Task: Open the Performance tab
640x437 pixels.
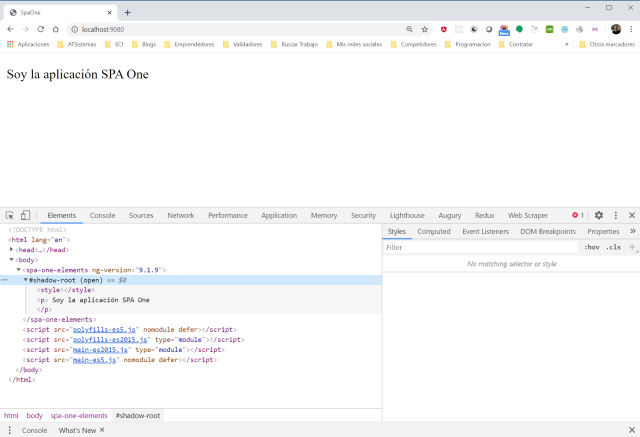Action: click(228, 215)
